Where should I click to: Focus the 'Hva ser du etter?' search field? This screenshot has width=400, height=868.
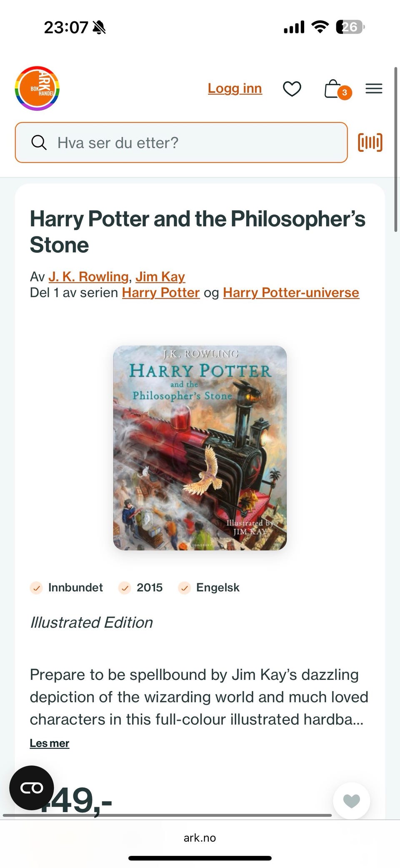181,143
